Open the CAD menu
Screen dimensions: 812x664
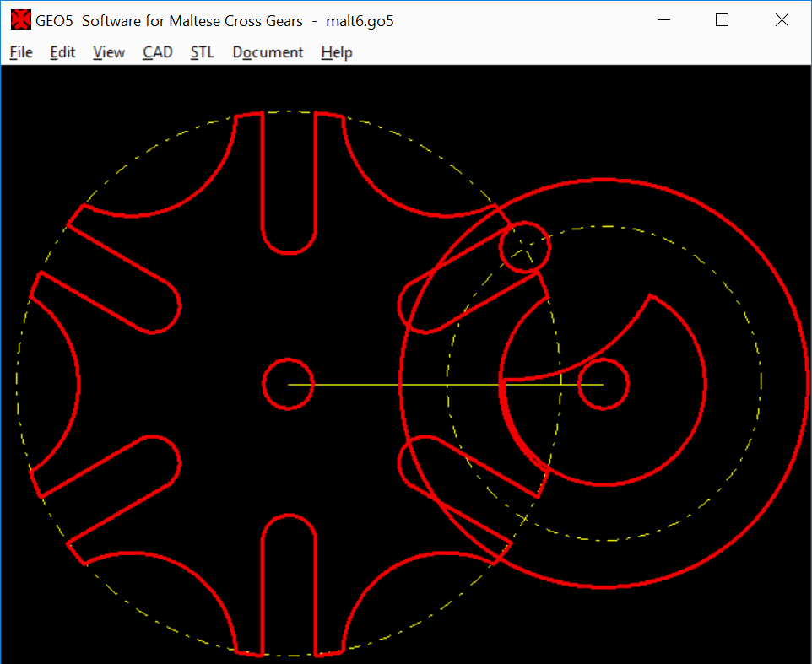157,52
